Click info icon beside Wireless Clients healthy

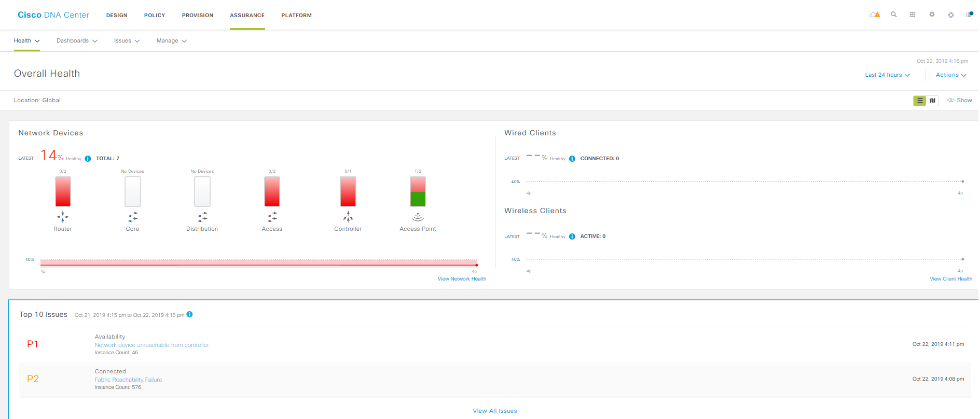pos(572,236)
